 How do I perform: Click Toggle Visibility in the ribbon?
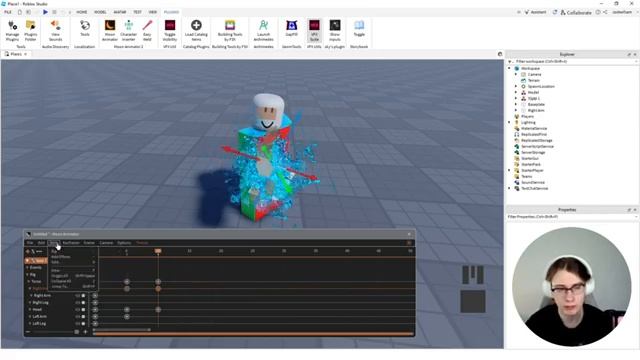[x=170, y=30]
